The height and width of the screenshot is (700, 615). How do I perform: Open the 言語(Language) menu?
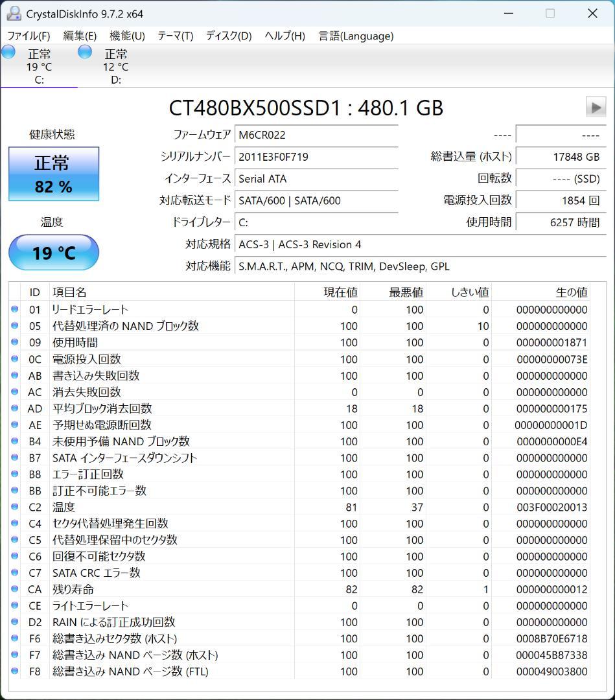(355, 36)
